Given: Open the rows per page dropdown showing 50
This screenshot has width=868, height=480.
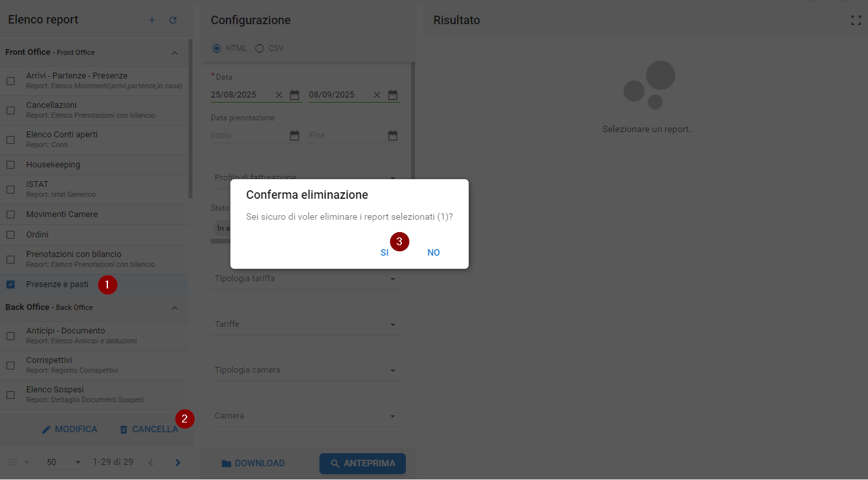Looking at the screenshot, I should click(x=65, y=462).
